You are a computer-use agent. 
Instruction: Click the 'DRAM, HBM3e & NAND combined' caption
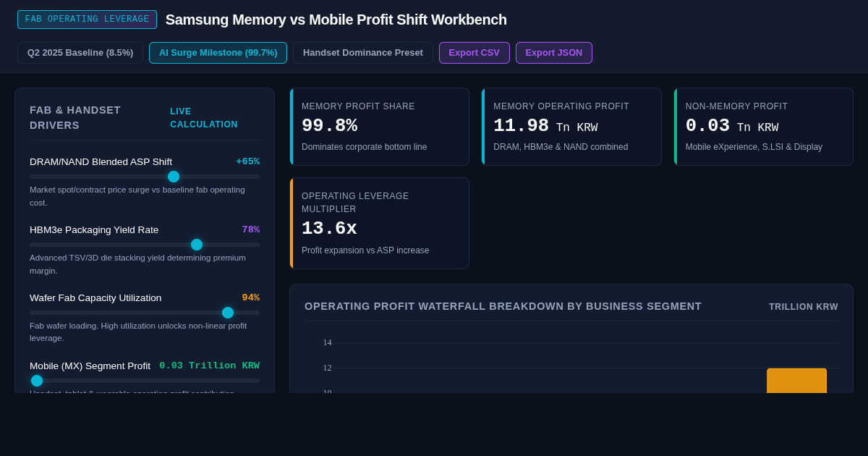tap(561, 147)
